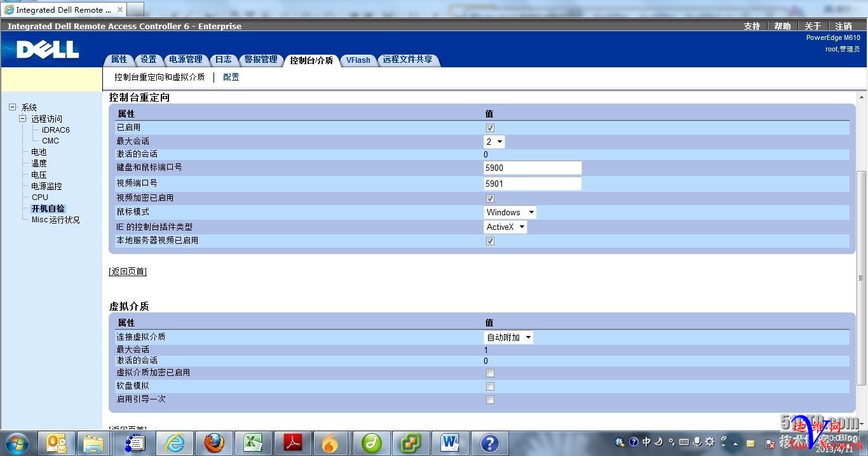Open the notepad-style app on the taskbar

[135, 443]
